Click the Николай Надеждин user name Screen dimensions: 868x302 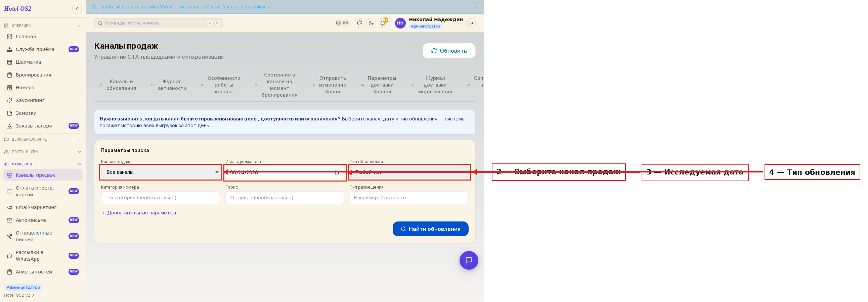pyautogui.click(x=436, y=19)
